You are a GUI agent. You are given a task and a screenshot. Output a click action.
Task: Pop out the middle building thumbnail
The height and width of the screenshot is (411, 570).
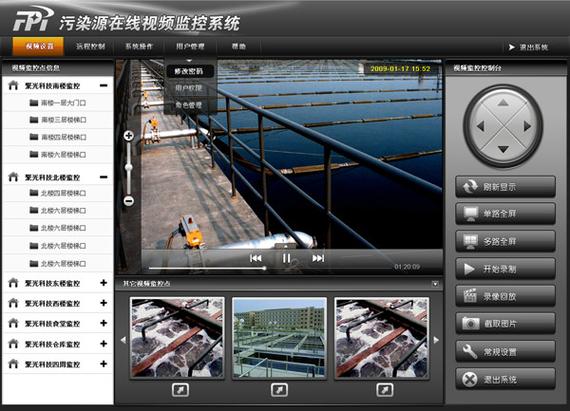coord(279,390)
